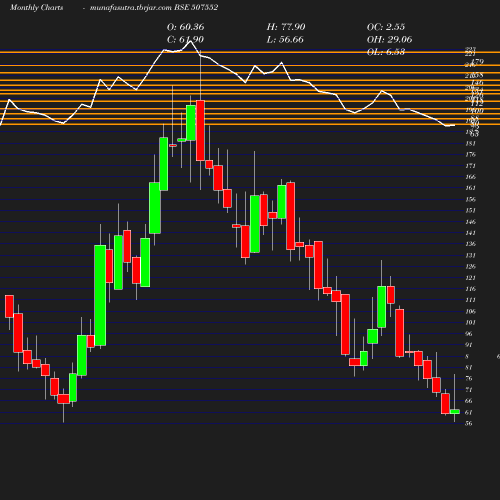Click the 116 price axis label
Viewport: 500px width, 500px height.
(x=470, y=289)
